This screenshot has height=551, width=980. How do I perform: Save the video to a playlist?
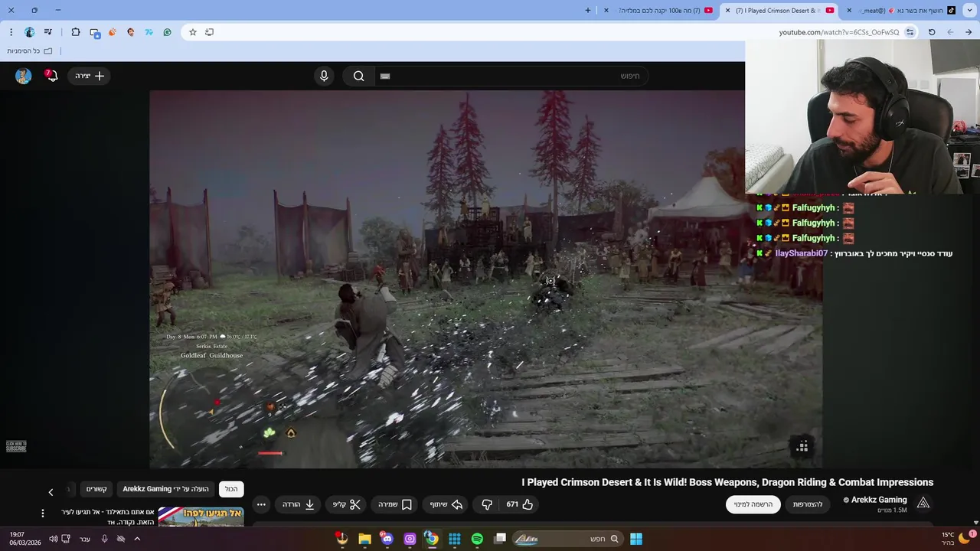click(x=395, y=504)
